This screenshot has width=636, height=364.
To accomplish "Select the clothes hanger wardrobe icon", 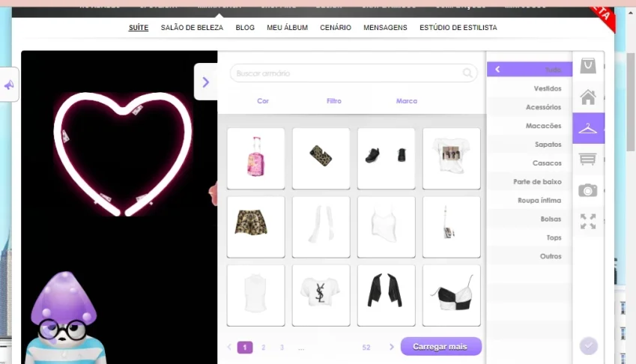I will pos(588,129).
